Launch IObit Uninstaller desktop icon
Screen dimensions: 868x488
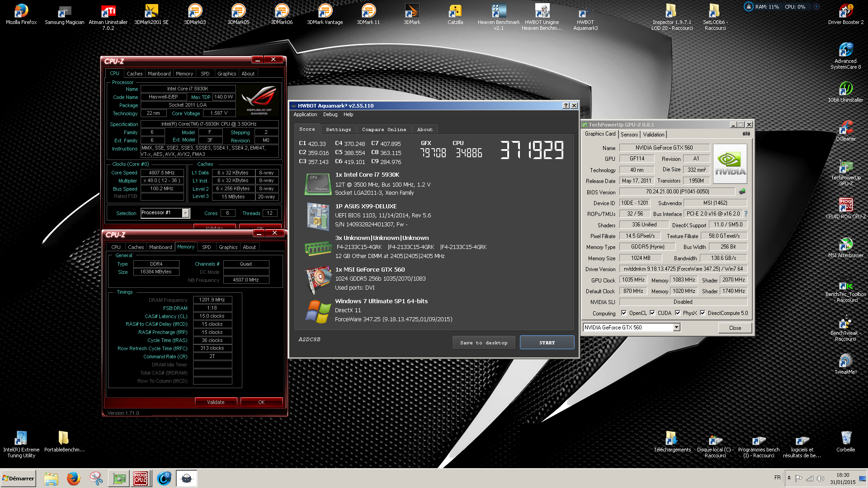(x=846, y=92)
